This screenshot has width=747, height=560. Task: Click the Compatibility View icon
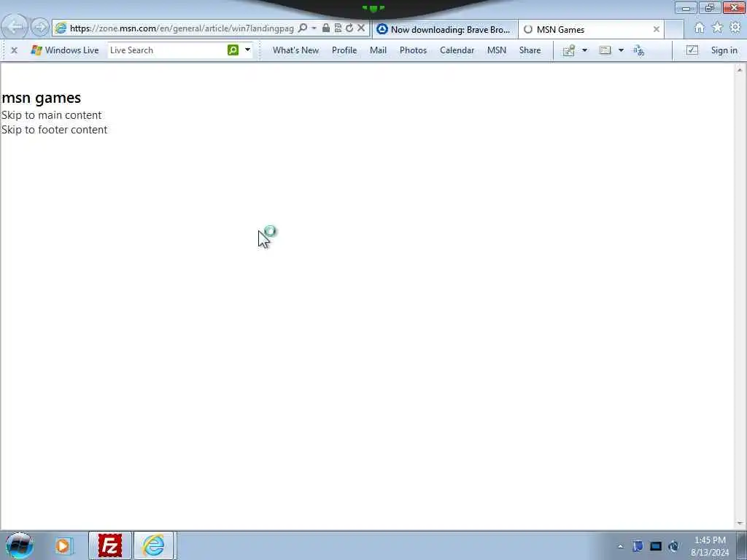pos(338,28)
